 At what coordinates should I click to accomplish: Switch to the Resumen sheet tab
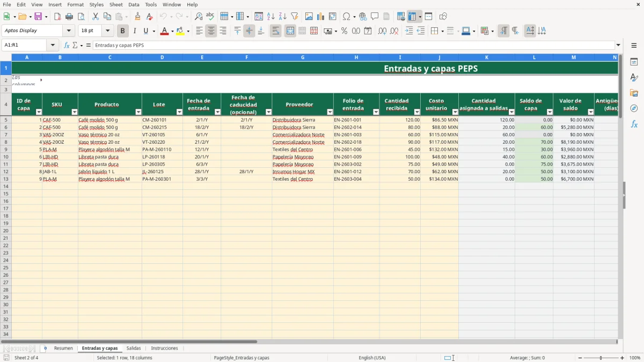(x=63, y=349)
